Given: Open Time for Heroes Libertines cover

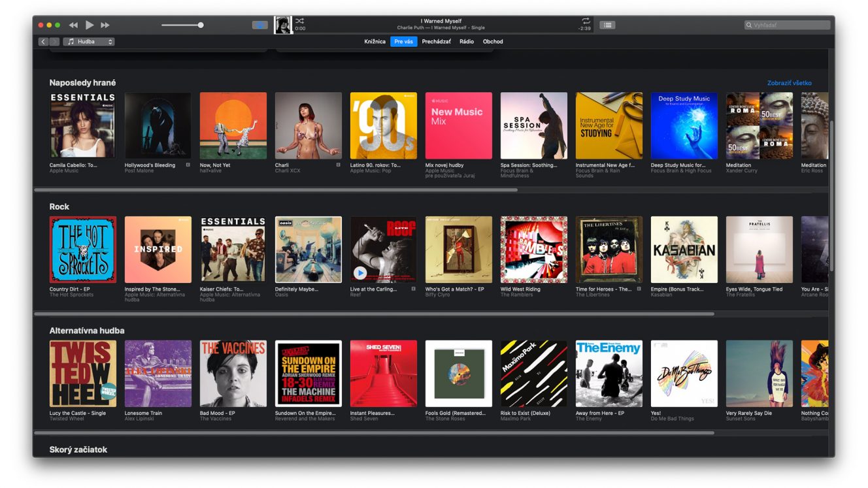Looking at the screenshot, I should pyautogui.click(x=609, y=250).
